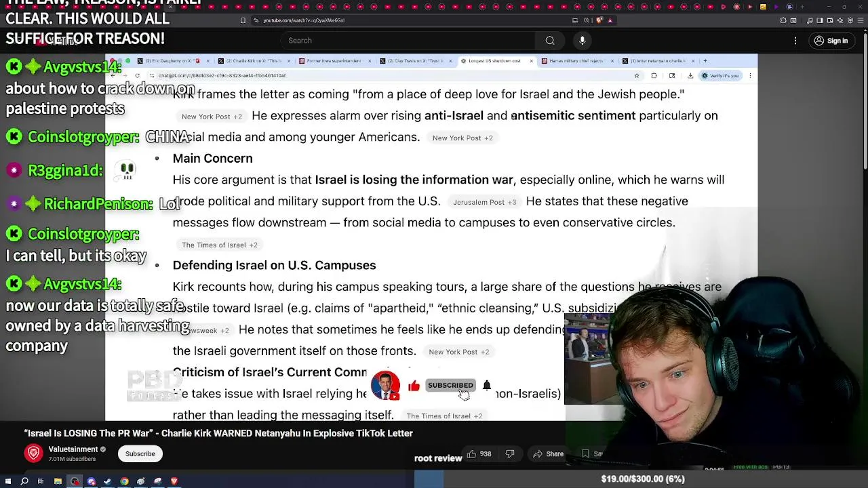Open Windows taskbar search magnifier
Screen dimensions: 868x488
(24, 481)
